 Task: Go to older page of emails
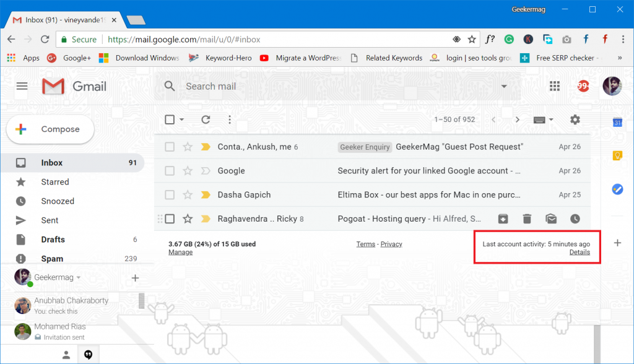click(517, 119)
